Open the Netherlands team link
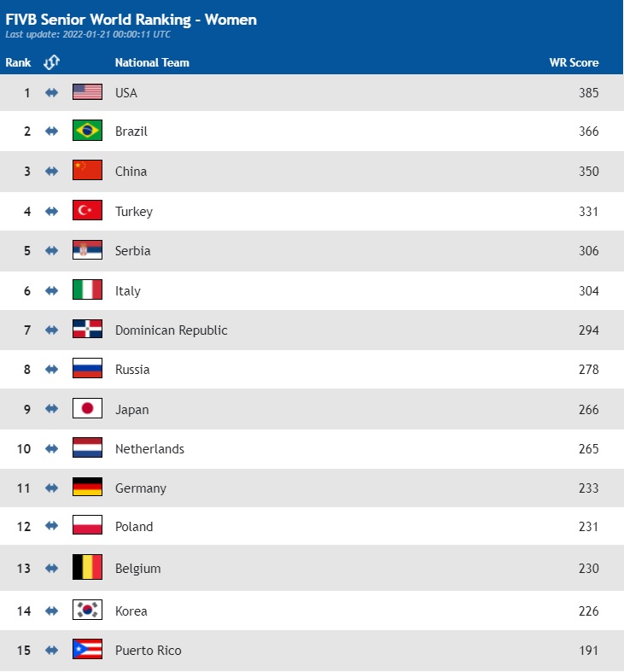Viewport: 624px width, 672px height. [x=149, y=449]
